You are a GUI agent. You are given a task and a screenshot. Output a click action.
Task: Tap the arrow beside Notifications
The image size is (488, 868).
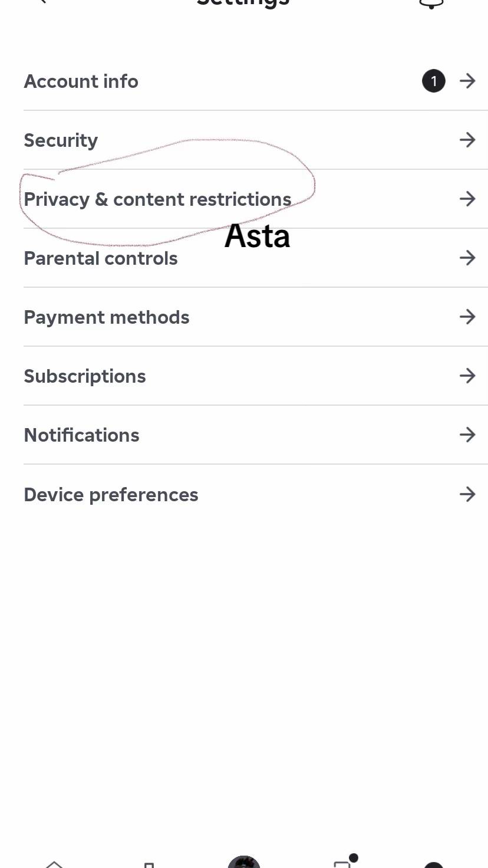click(467, 435)
